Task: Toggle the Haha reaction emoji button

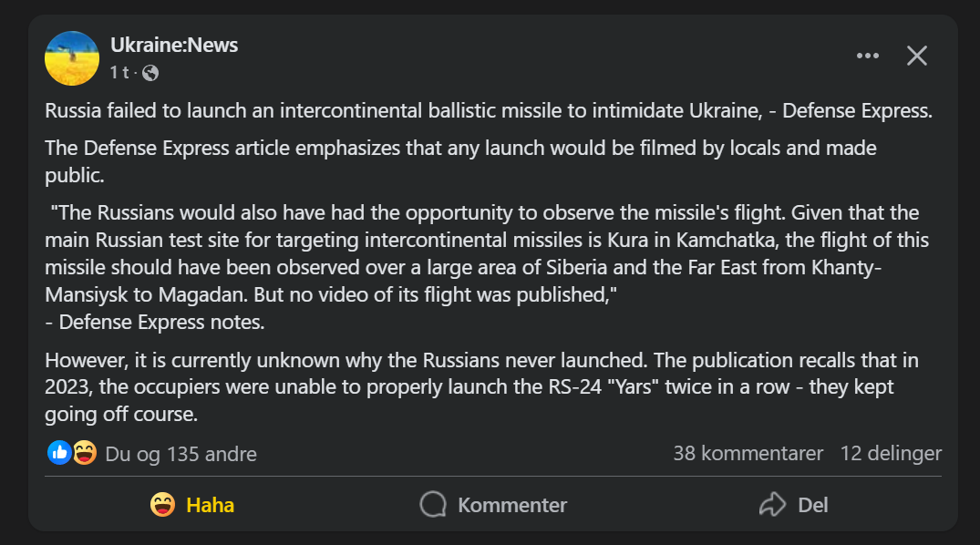Action: click(162, 504)
